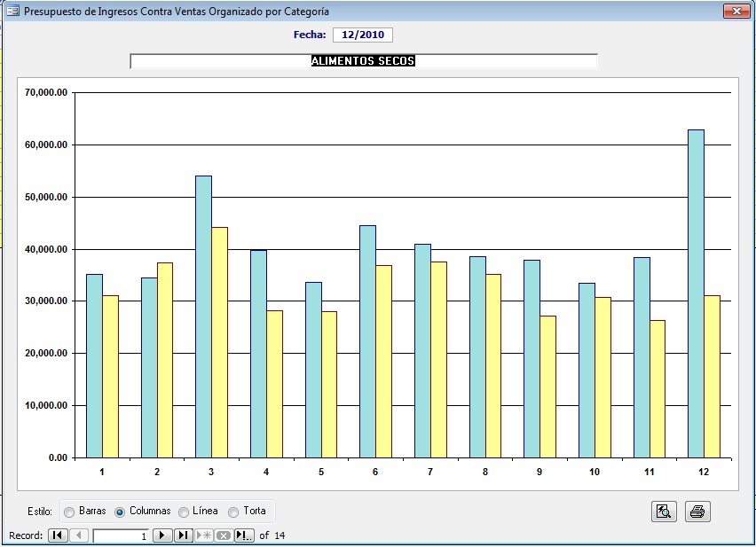Screen dimensions: 756x547
Task: Click the month '12' label on the x-axis
Action: pyautogui.click(x=704, y=472)
